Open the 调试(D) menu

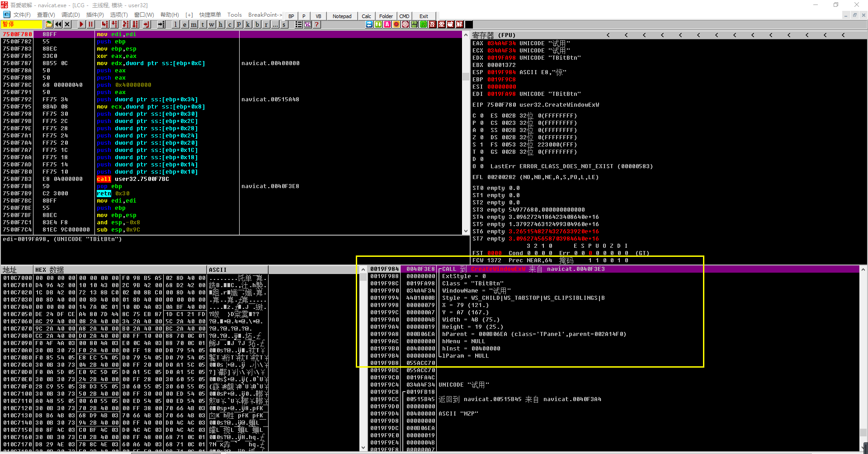[x=71, y=15]
